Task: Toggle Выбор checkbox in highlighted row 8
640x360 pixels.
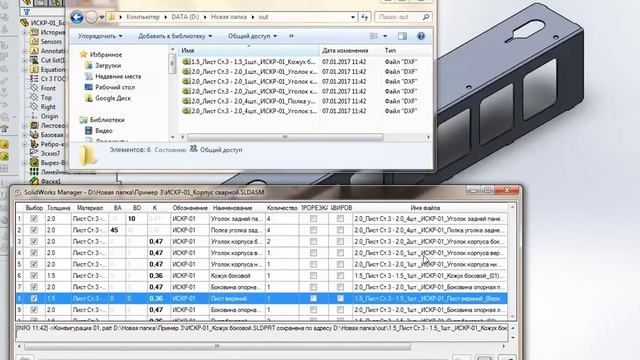Action: (34, 298)
